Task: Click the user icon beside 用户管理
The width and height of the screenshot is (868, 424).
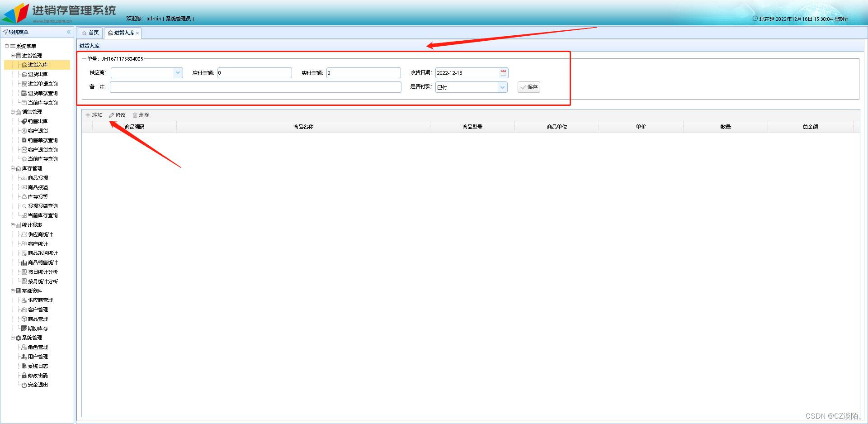Action: 24,357
